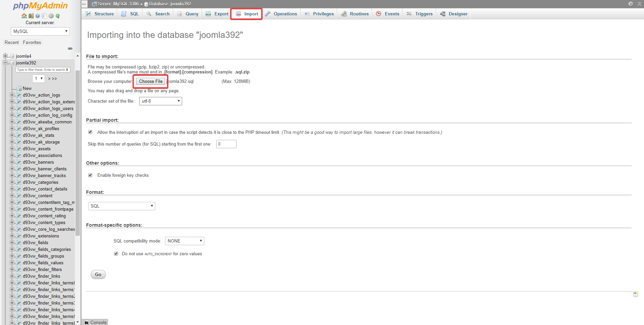This screenshot has height=325, width=644.
Task: Open the Format SQL dropdown
Action: (121, 206)
